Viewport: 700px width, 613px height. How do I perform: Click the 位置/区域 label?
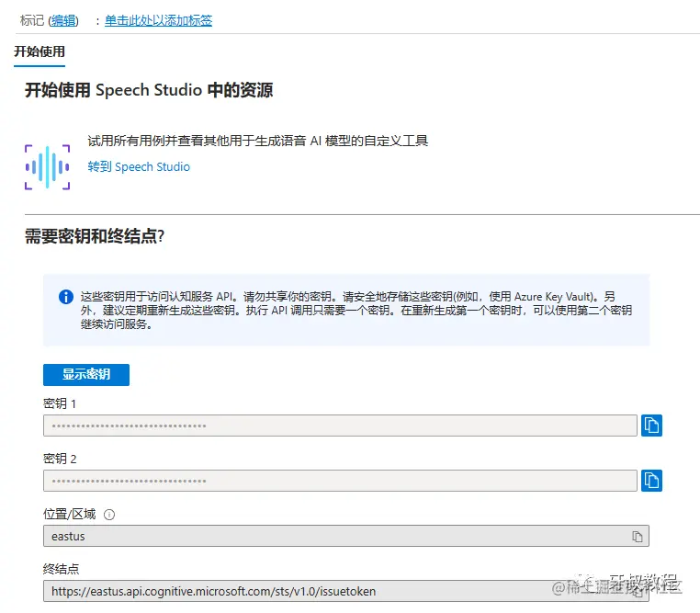click(70, 515)
